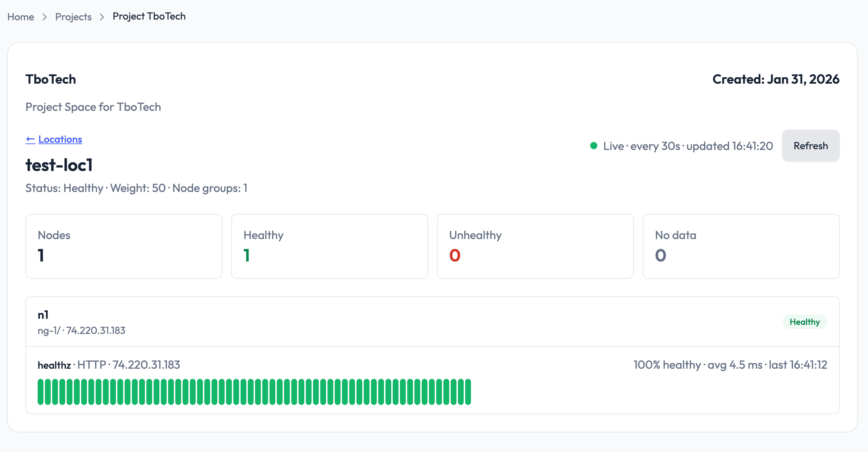Click the green Live status dot
This screenshot has width=868, height=452.
coord(593,146)
